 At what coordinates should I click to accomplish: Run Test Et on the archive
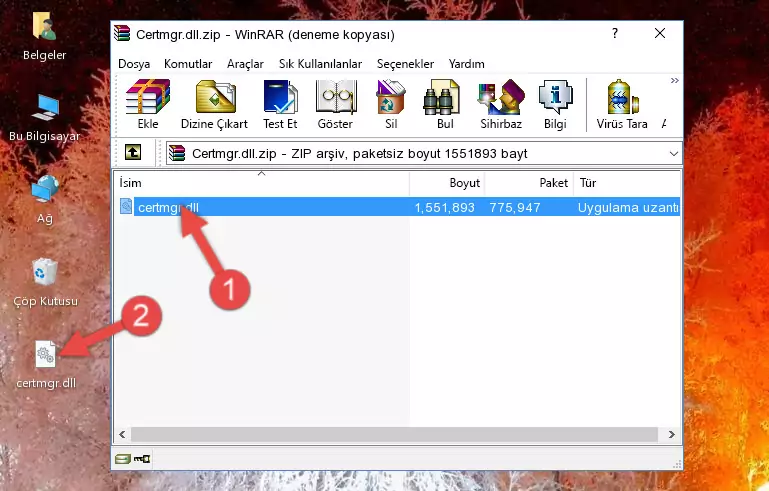coord(280,104)
